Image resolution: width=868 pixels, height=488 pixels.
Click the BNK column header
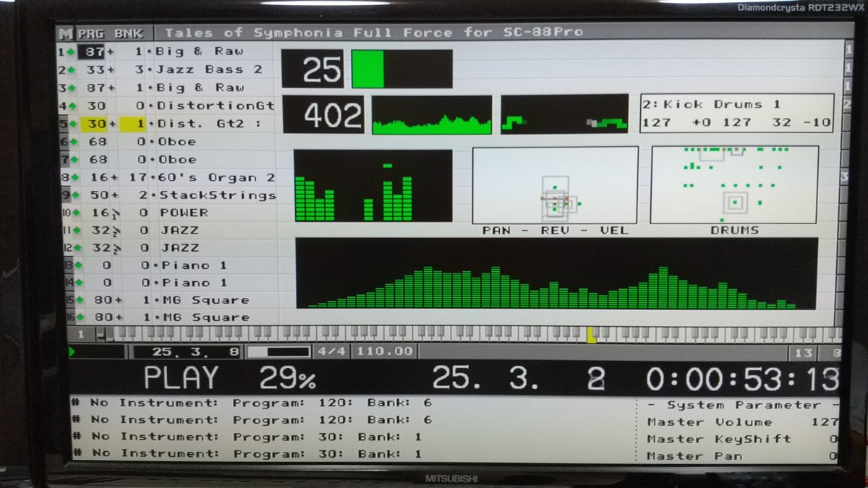pyautogui.click(x=128, y=33)
